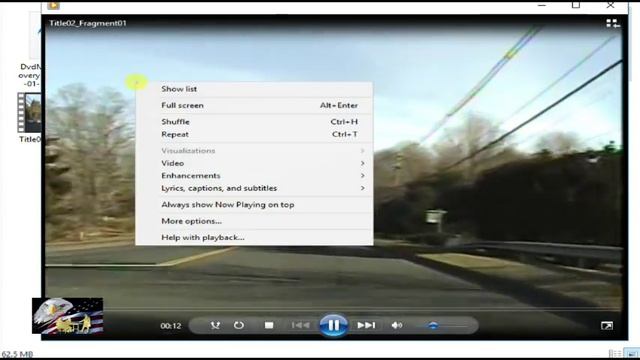Select the video file thumbnail in Explorer
Viewport: 640px width, 360px height.
pos(29,113)
